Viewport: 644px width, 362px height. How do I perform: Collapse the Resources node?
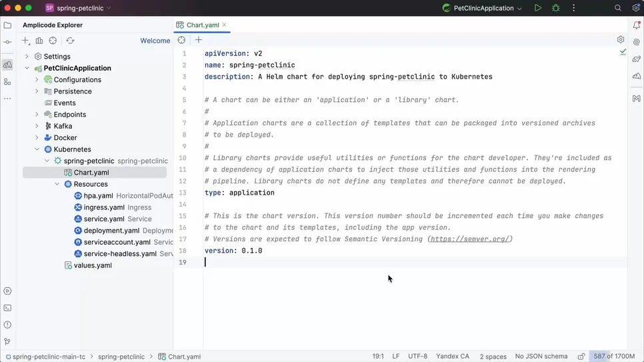(57, 184)
